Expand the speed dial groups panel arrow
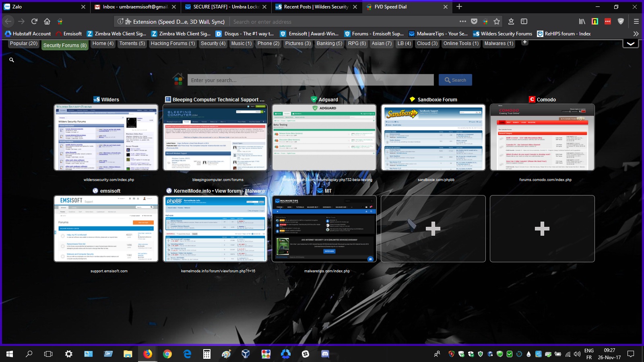Viewport: 644px width, 362px height. (631, 43)
